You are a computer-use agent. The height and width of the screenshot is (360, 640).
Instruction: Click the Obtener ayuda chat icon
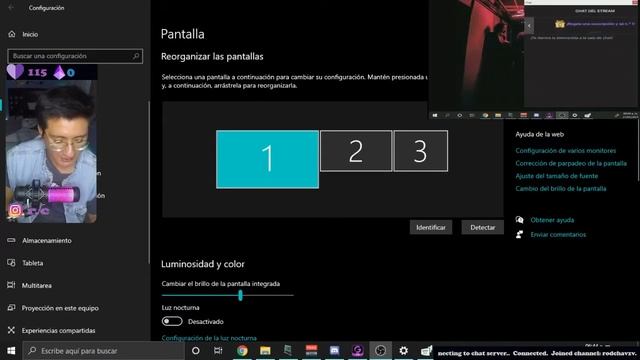pos(519,220)
